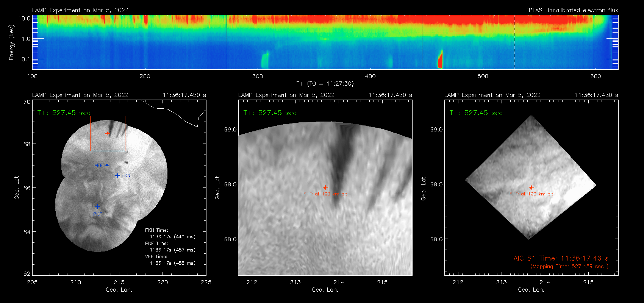Click the '225' longitude tick on left map

[x=206, y=282]
